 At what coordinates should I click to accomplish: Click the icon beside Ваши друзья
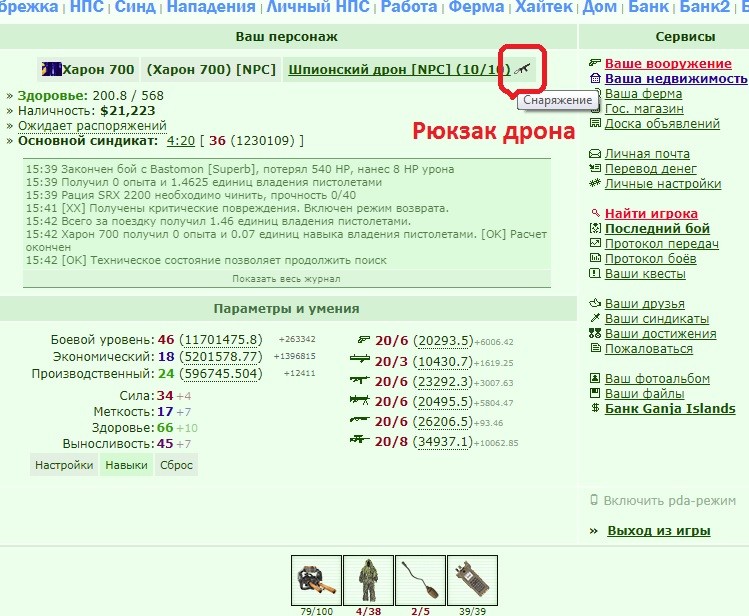coord(595,302)
